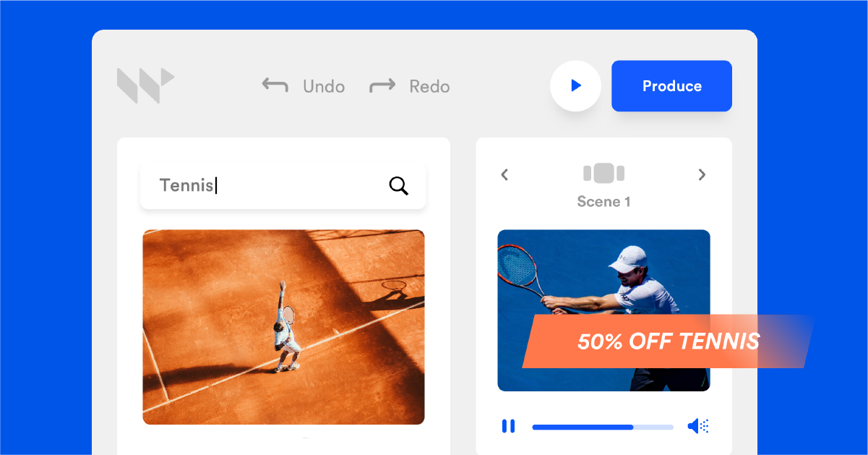The width and height of the screenshot is (868, 455).
Task: Click the Redo text label
Action: click(x=429, y=87)
